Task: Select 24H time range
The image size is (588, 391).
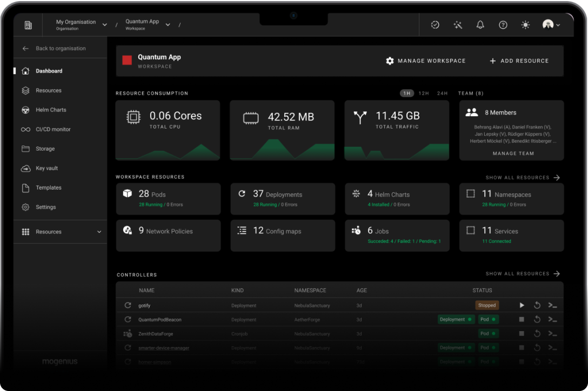Action: coord(443,93)
